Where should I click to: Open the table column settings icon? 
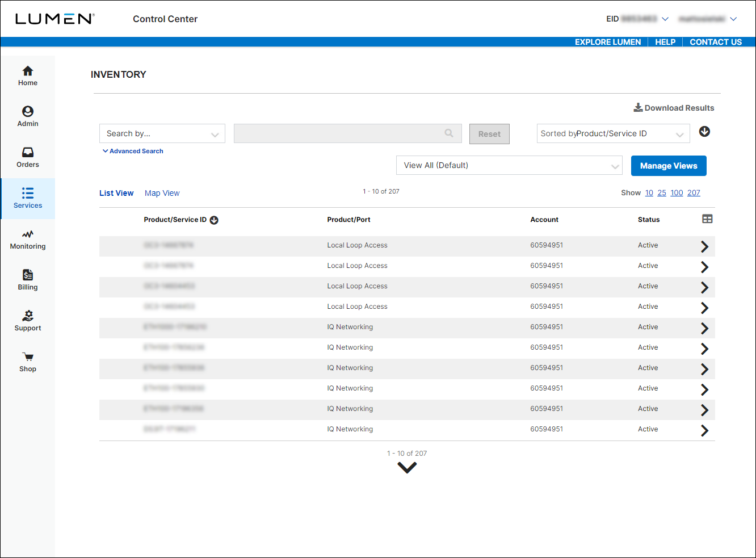click(707, 219)
